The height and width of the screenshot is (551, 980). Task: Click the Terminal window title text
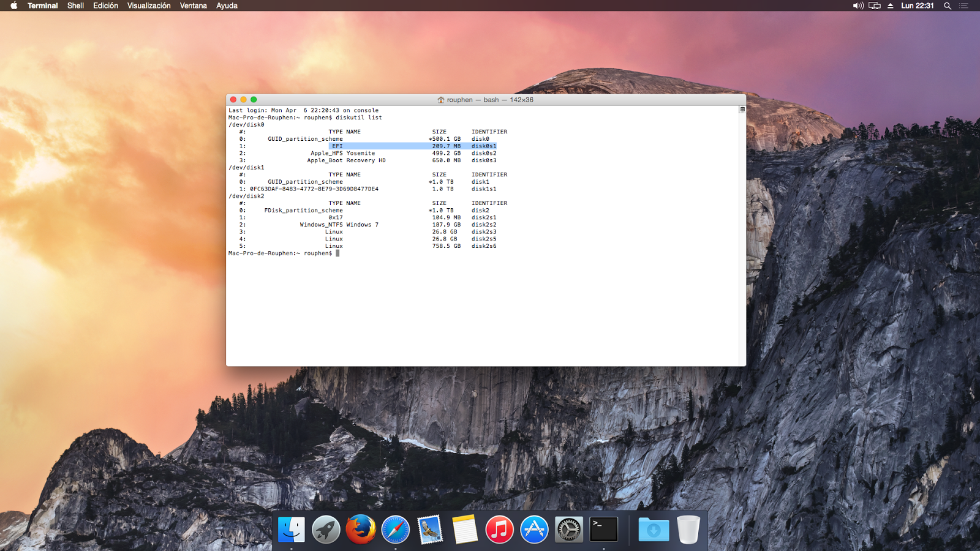[x=490, y=100]
